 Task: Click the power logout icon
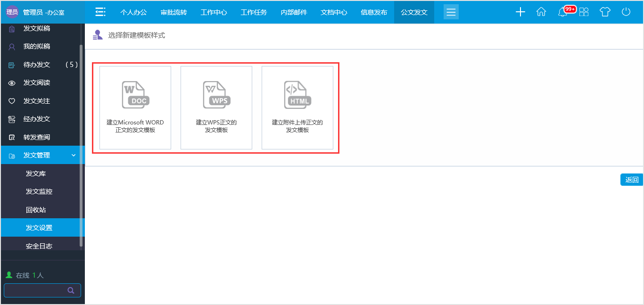click(x=626, y=11)
